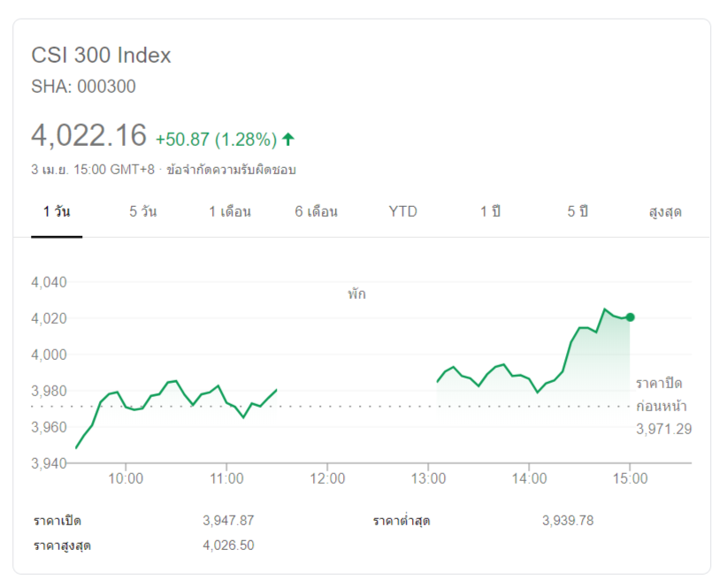The image size is (719, 588).
Task: Show the 6 เดือน chart range
Action: point(317,212)
